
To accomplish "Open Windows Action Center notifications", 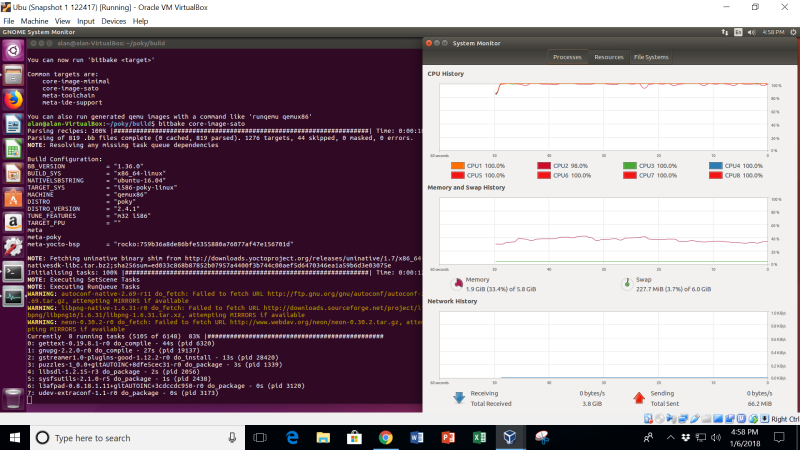I will 779,438.
